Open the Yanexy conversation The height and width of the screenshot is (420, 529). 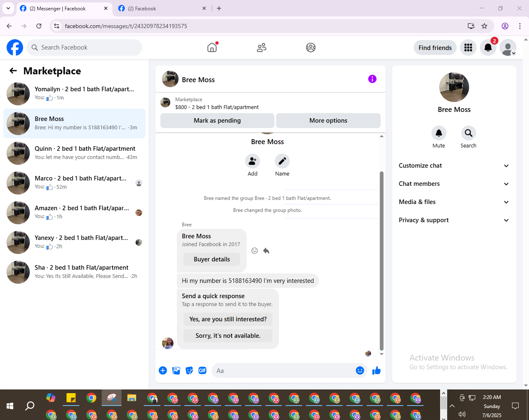(74, 242)
